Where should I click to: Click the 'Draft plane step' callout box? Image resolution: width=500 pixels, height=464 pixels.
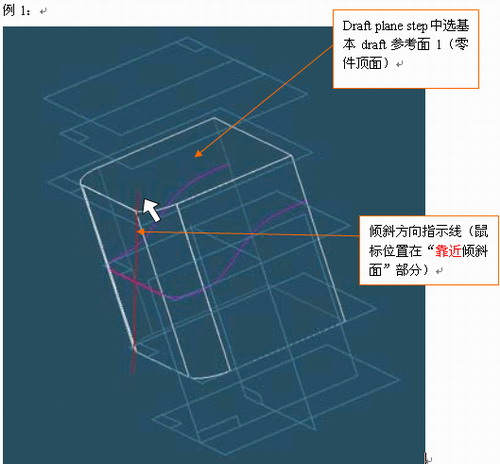tap(406, 49)
